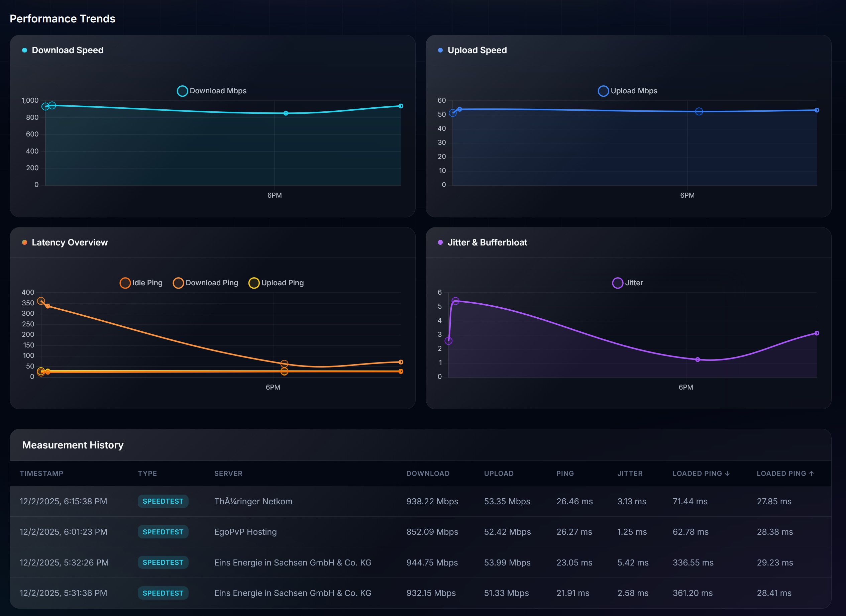Image resolution: width=846 pixels, height=616 pixels.
Task: Click SPEEDTEST badge in the 5:31:36 PM row
Action: tap(163, 593)
